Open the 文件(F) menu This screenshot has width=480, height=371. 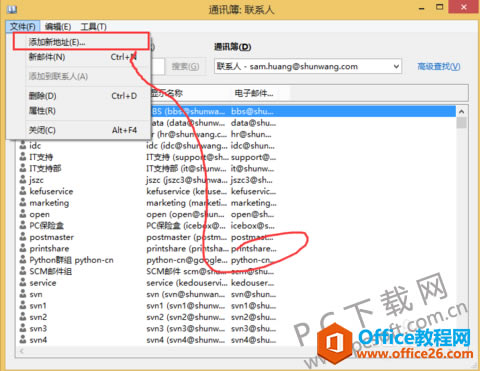[x=23, y=27]
